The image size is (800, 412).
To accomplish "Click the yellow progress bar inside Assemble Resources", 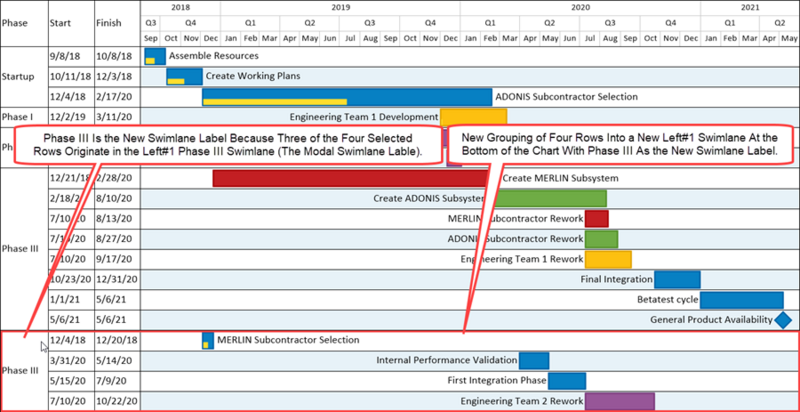I will [x=150, y=61].
